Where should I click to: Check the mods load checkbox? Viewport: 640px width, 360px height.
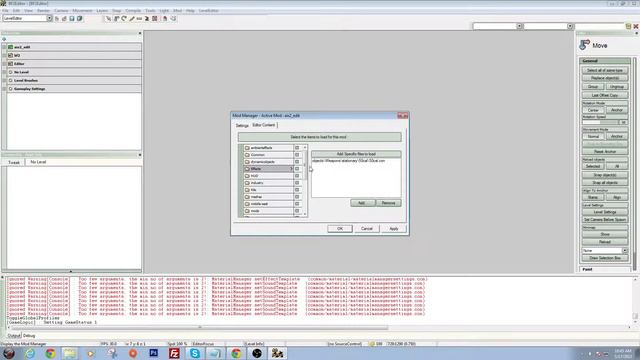pyautogui.click(x=297, y=211)
